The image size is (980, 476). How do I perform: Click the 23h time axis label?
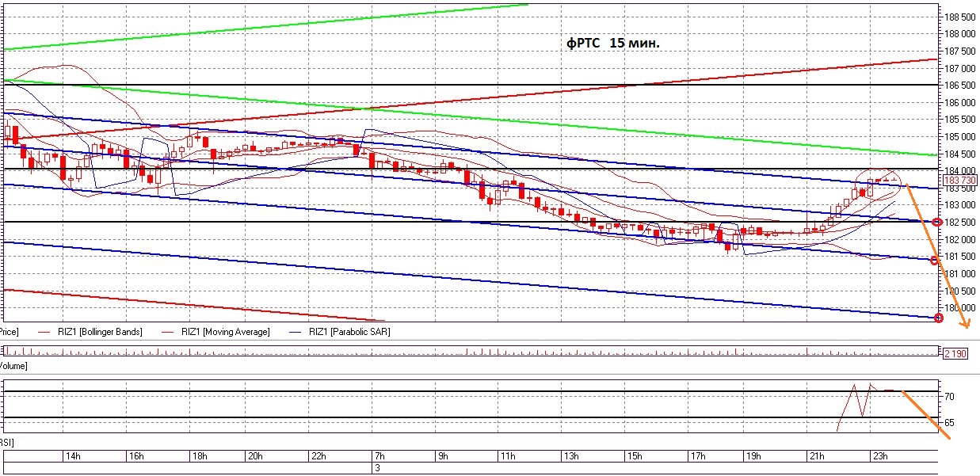pos(880,456)
